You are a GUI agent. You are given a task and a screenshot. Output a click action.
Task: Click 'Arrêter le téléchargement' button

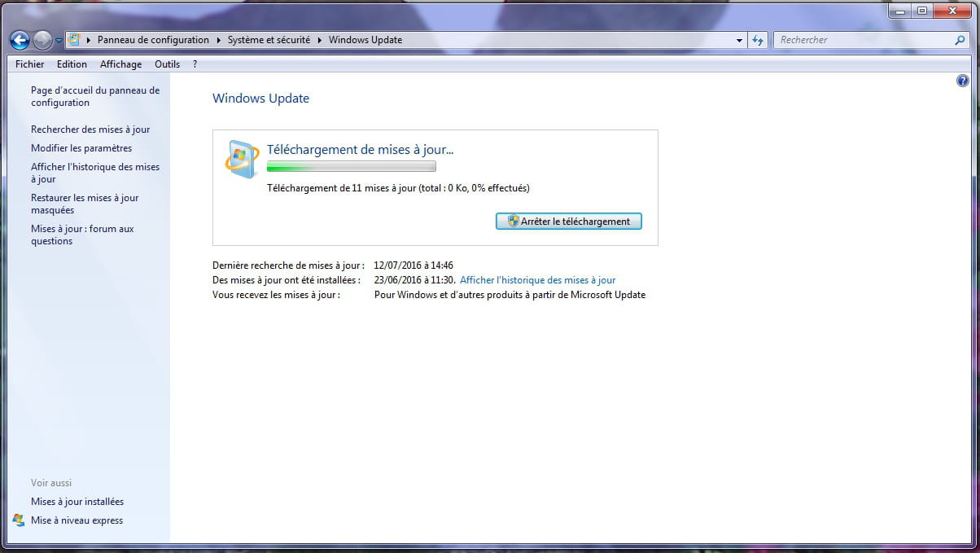click(569, 221)
